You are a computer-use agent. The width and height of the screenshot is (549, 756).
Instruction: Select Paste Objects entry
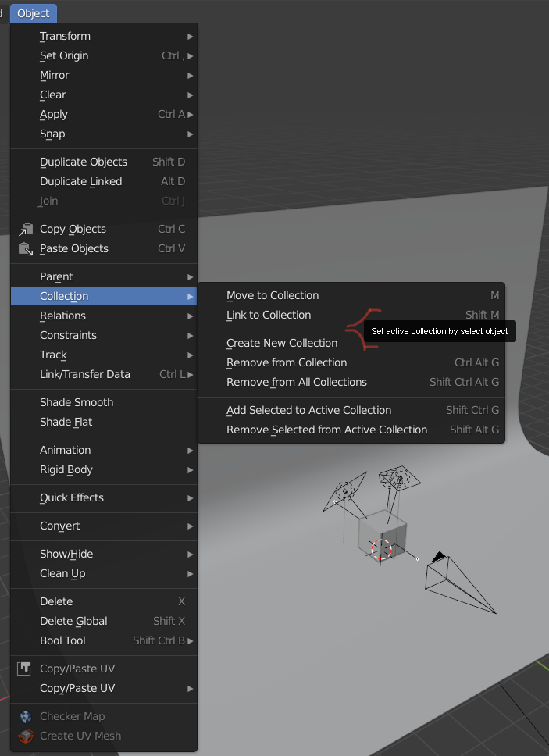coord(104,249)
